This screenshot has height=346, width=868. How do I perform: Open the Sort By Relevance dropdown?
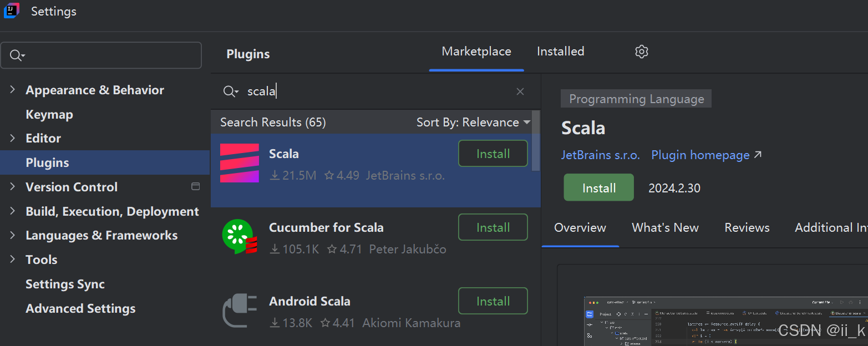(473, 122)
